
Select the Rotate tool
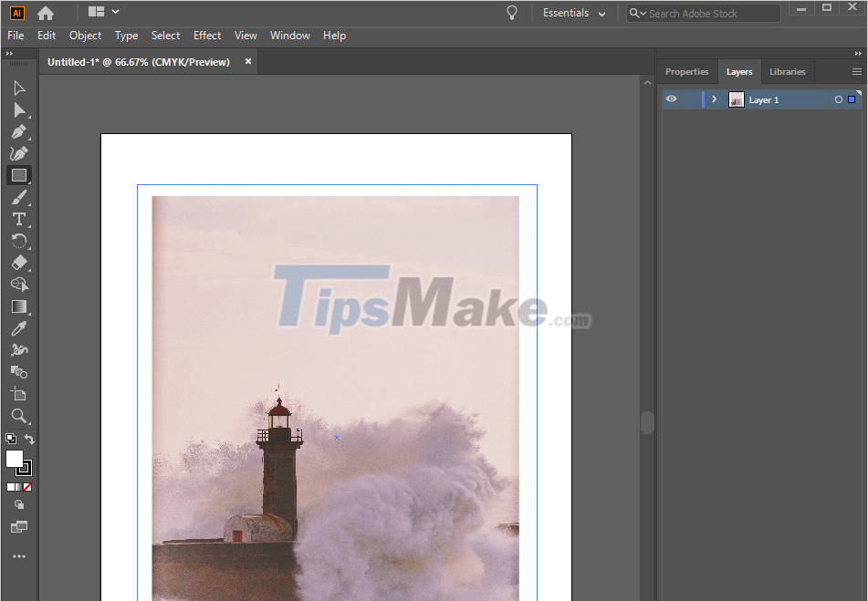coord(18,241)
